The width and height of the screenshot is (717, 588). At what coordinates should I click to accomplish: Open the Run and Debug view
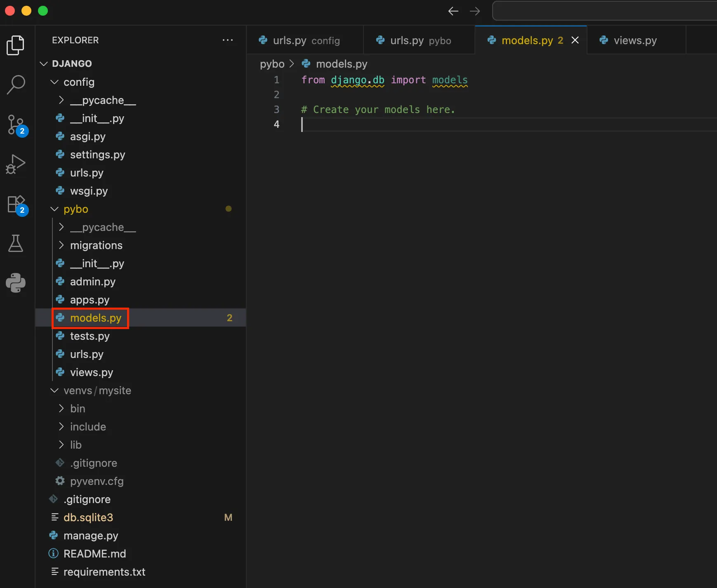[16, 164]
